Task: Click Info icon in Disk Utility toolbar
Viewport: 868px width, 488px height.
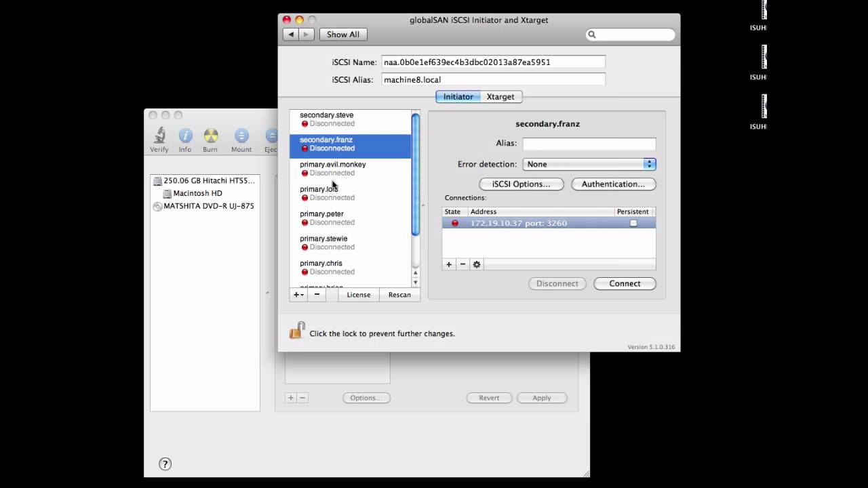Action: 185,140
